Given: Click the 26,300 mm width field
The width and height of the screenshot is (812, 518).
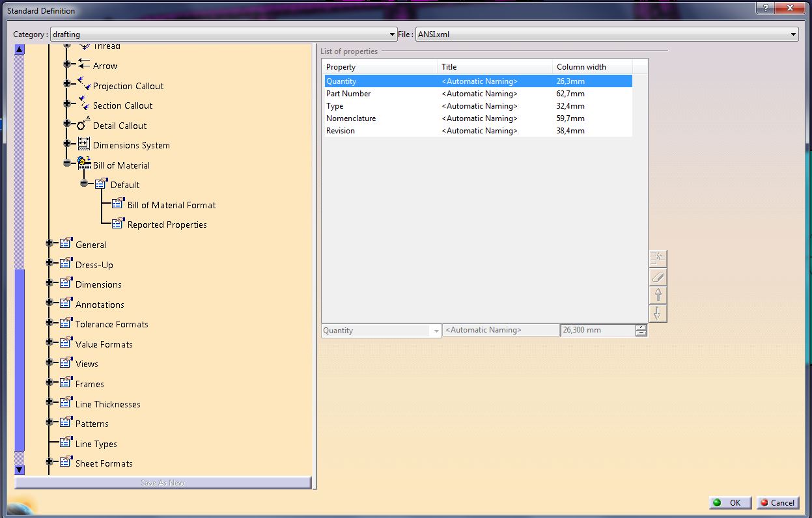Looking at the screenshot, I should tap(598, 331).
